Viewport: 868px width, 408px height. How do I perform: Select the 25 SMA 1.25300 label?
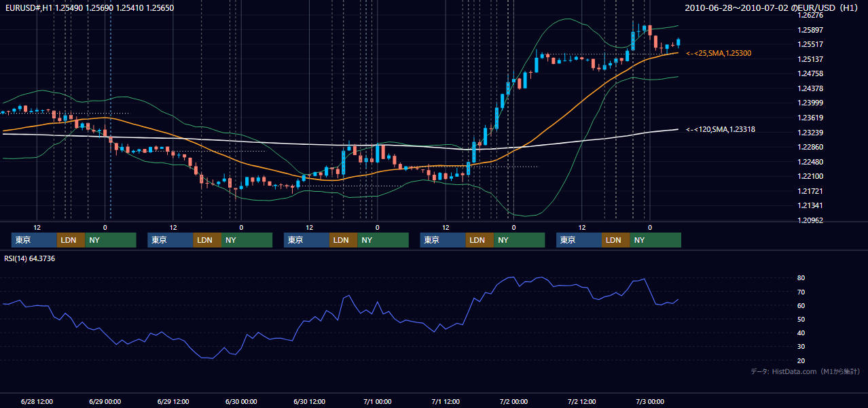click(x=719, y=53)
